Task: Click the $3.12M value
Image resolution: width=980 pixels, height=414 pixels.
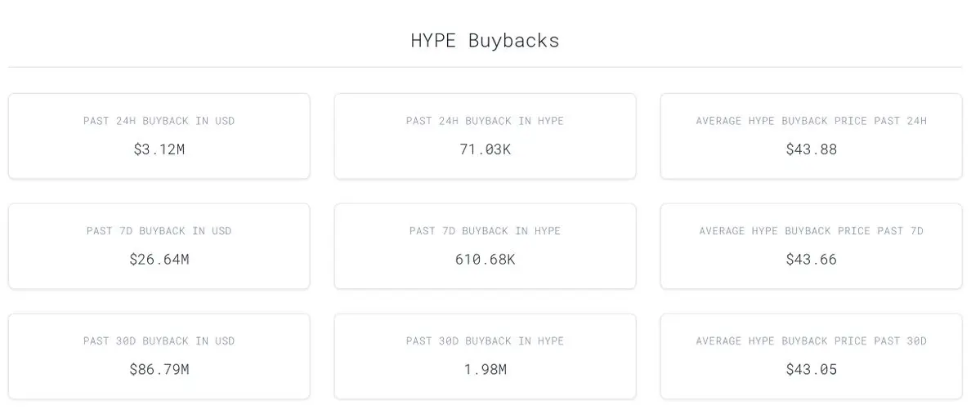Action: (x=159, y=149)
